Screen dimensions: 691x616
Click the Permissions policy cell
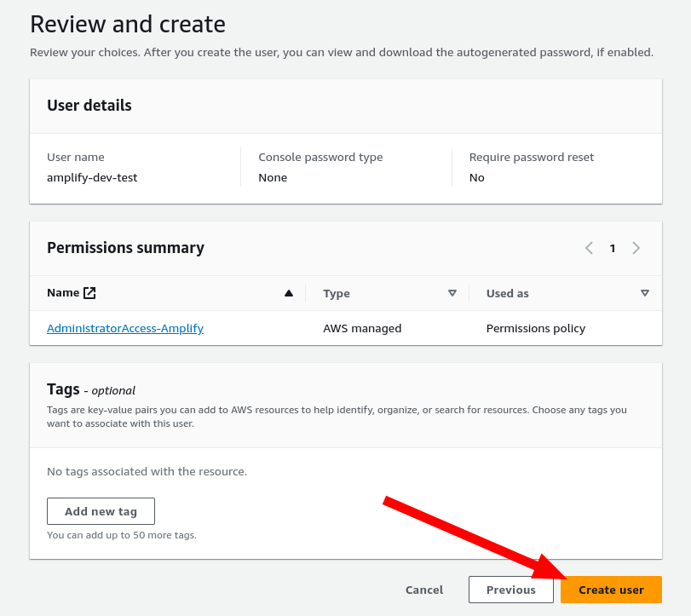(x=535, y=328)
